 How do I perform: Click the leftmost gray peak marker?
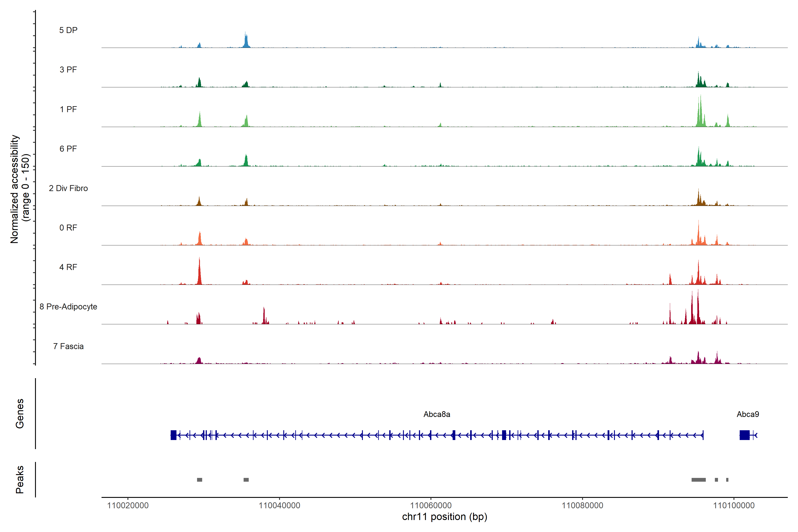199,480
